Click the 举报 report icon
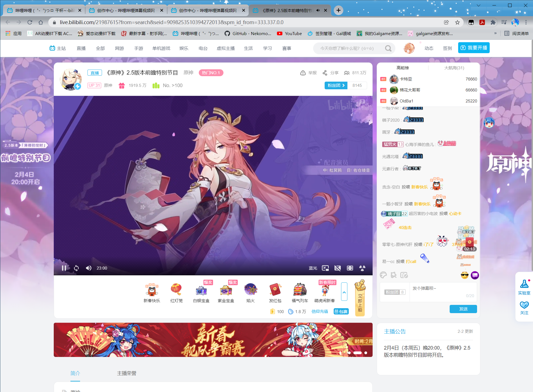Viewport: 533px width, 392px height. point(308,73)
